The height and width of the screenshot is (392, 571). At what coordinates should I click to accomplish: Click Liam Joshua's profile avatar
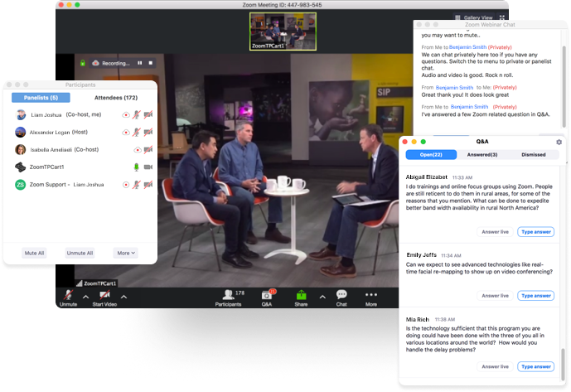click(21, 114)
